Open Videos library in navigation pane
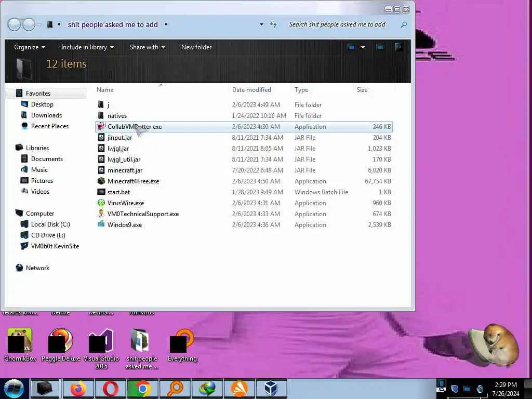The height and width of the screenshot is (399, 532). (x=40, y=191)
